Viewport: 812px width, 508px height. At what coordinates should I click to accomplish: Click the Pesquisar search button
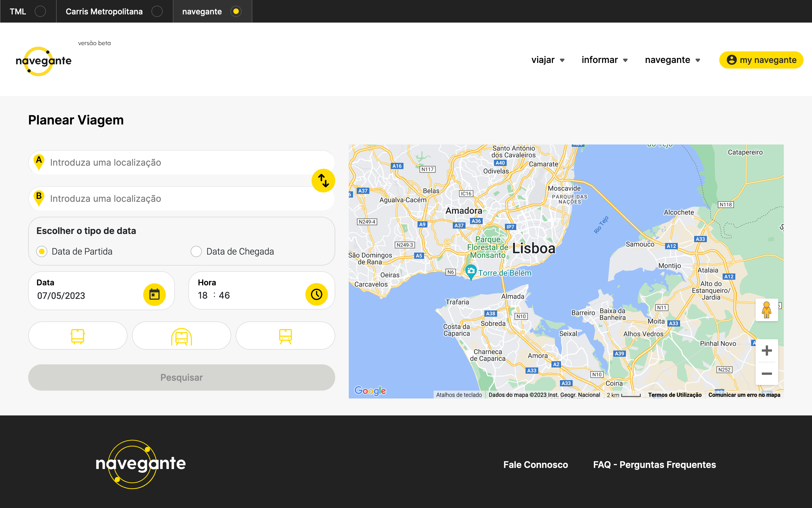click(x=182, y=377)
